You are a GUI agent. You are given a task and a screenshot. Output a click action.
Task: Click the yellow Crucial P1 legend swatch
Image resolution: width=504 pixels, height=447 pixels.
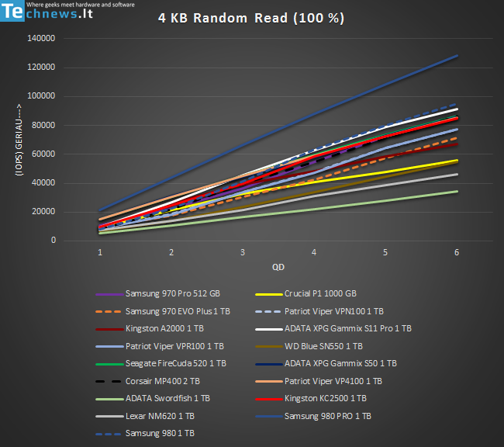click(269, 294)
